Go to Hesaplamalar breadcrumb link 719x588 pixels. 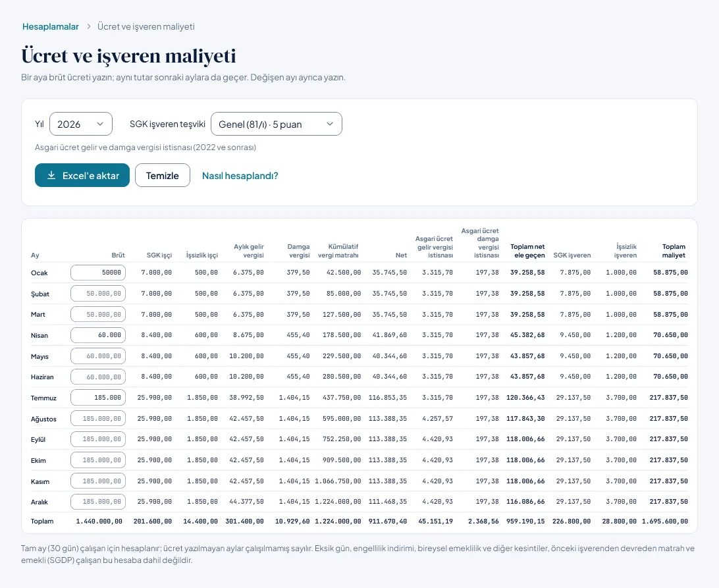point(51,26)
